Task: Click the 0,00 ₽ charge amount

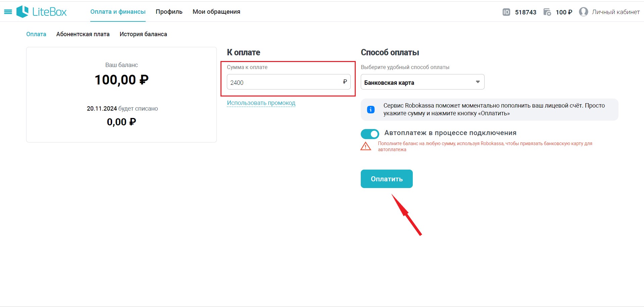Action: click(121, 122)
